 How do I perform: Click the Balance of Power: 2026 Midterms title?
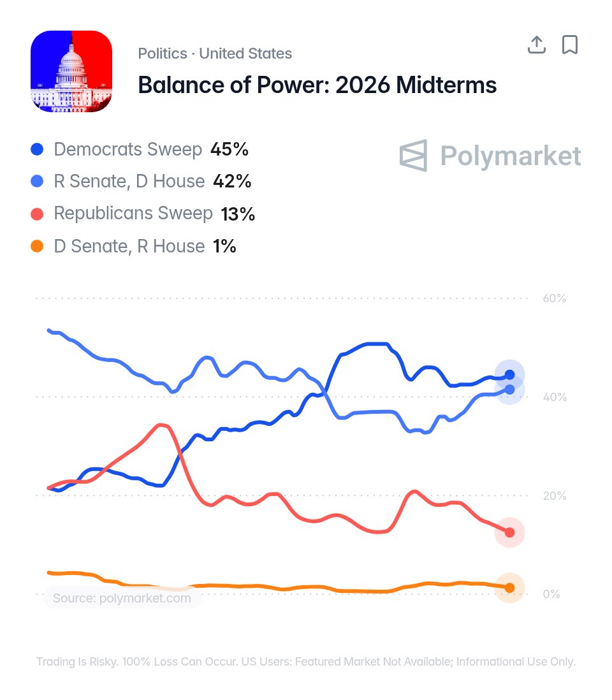click(x=317, y=85)
